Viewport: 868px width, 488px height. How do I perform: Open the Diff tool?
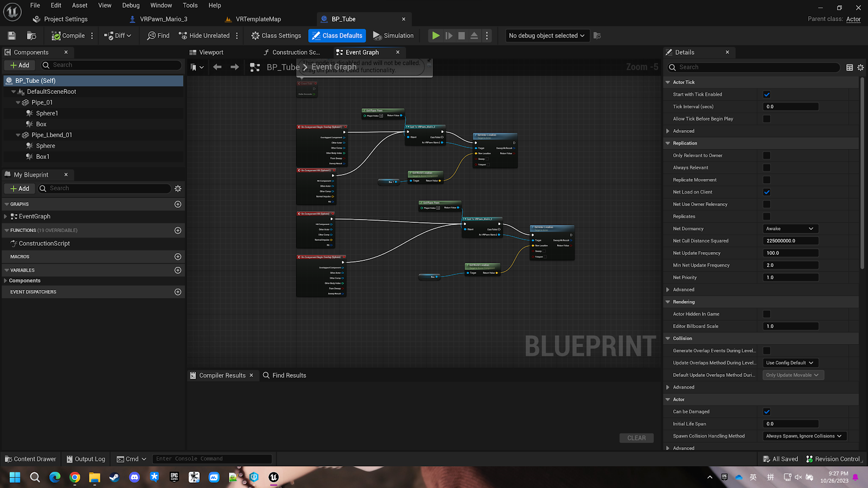(x=118, y=36)
